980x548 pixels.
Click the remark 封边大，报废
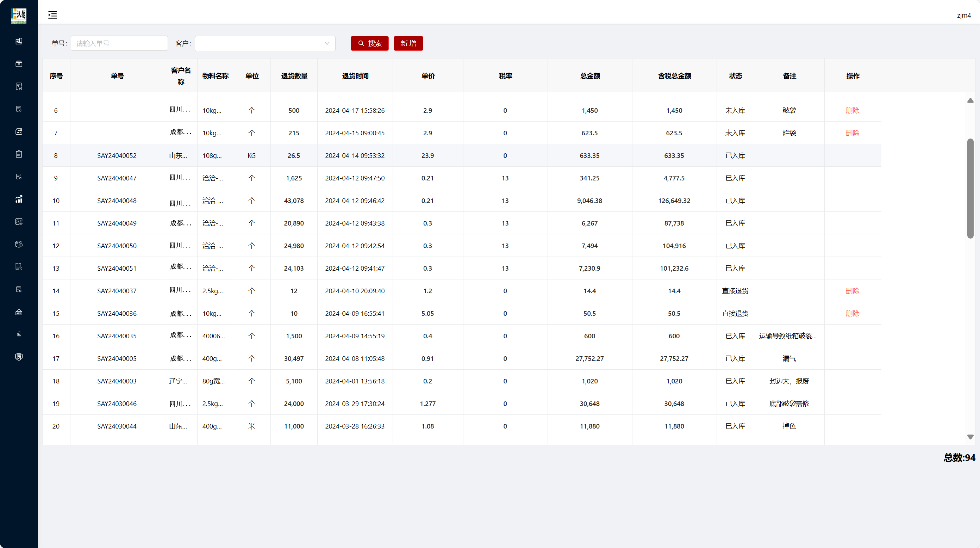tap(789, 381)
